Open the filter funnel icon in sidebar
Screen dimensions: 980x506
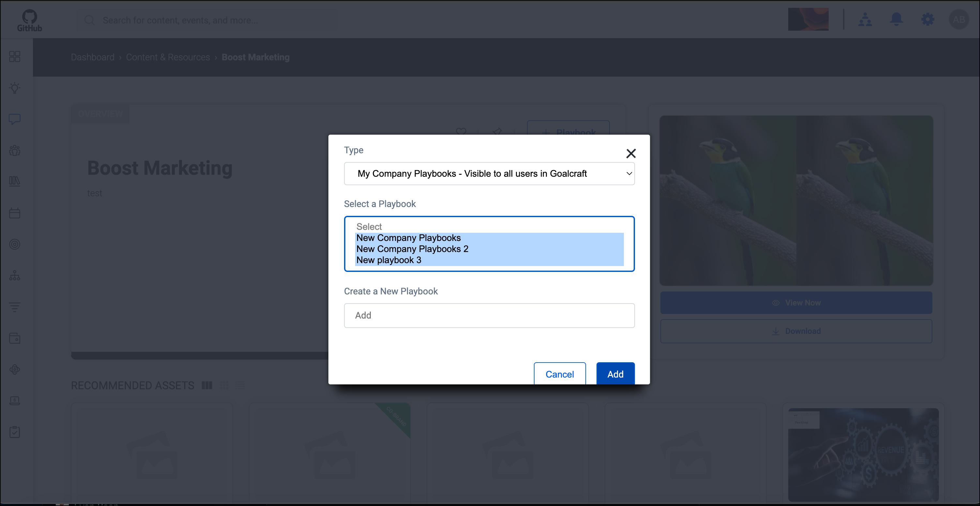(x=15, y=307)
